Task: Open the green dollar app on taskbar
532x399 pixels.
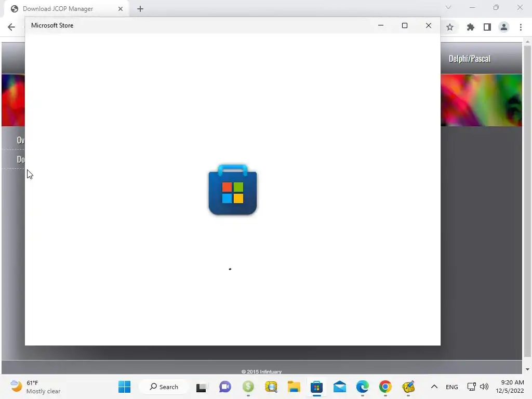Action: point(248,387)
